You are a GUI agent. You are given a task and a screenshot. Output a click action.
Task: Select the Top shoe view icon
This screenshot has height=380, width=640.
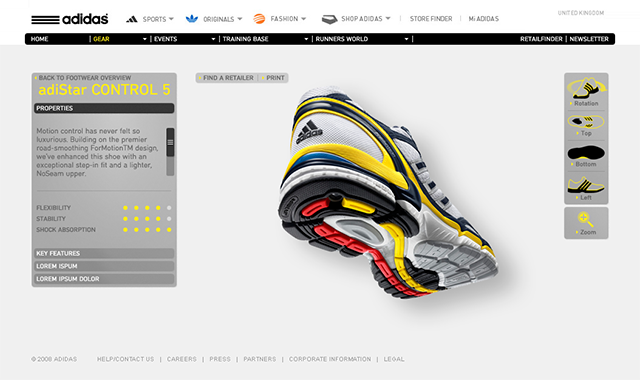tap(586, 122)
